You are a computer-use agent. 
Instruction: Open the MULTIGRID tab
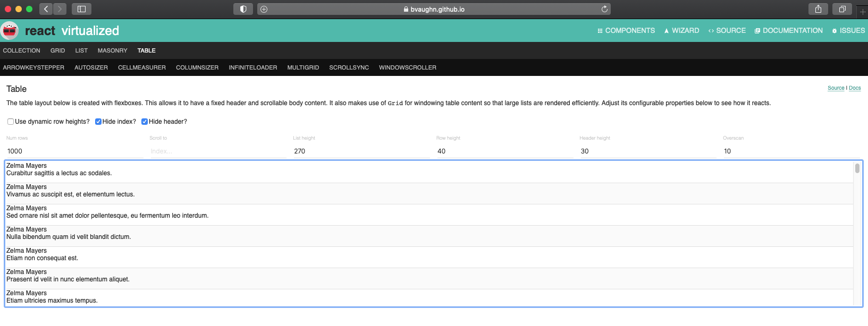(x=303, y=67)
